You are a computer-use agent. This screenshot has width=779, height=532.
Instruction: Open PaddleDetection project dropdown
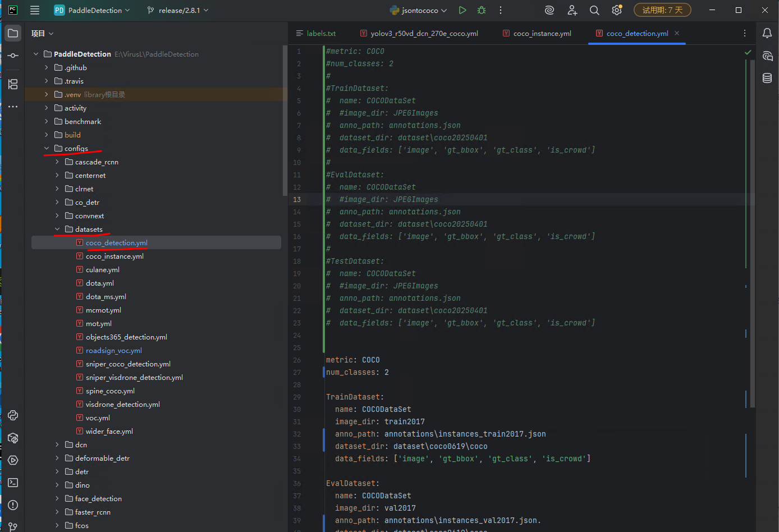pos(92,10)
